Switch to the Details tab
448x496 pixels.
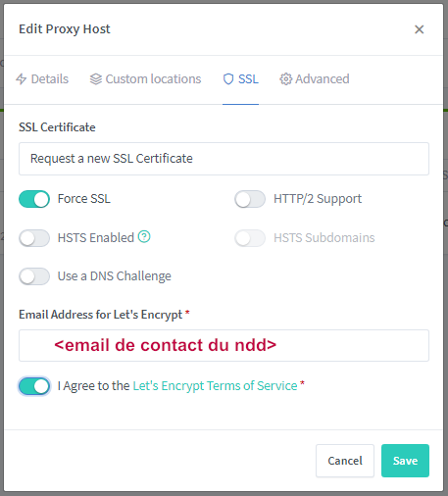tap(42, 79)
